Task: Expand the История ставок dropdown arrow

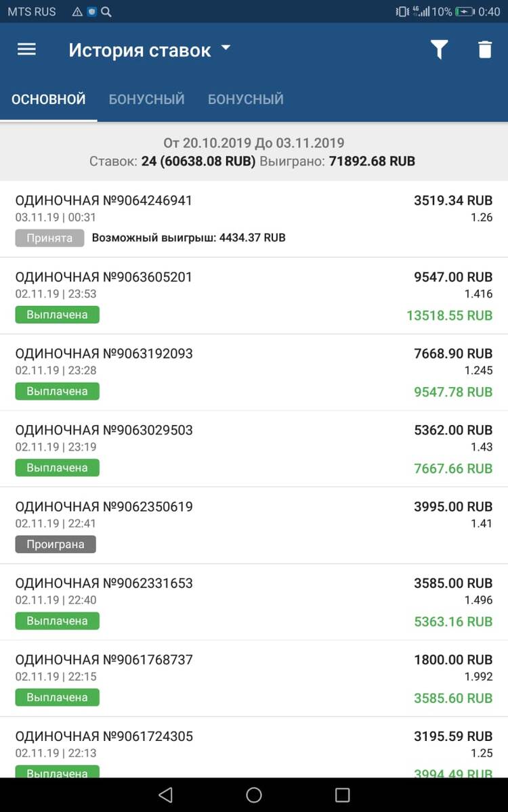Action: [226, 49]
